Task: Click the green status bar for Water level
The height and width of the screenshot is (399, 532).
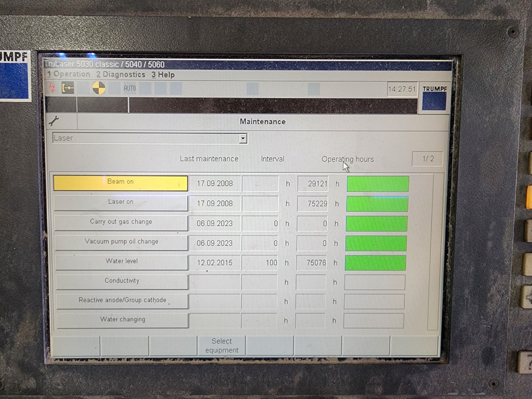Action: pos(376,262)
